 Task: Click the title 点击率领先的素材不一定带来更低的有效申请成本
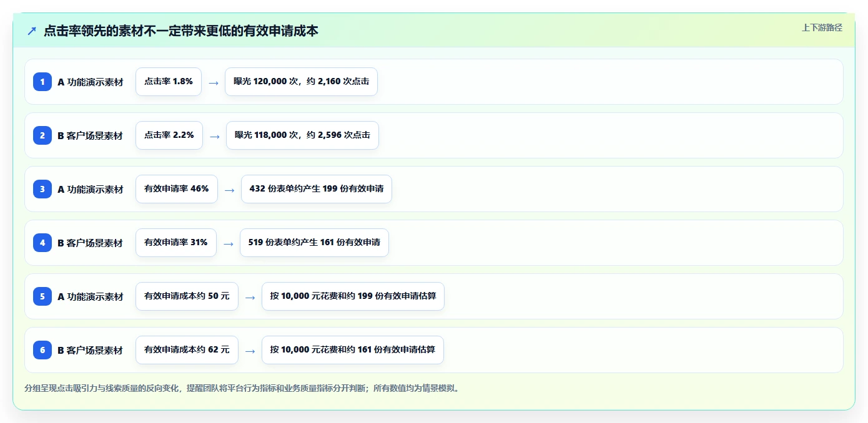coord(181,31)
